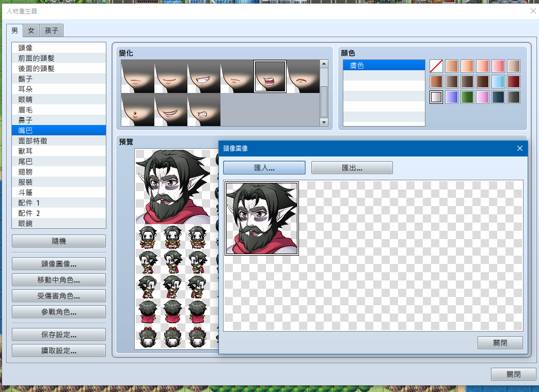The width and height of the screenshot is (539, 392).
Task: Select the no-color red slash swatch
Action: click(x=436, y=66)
